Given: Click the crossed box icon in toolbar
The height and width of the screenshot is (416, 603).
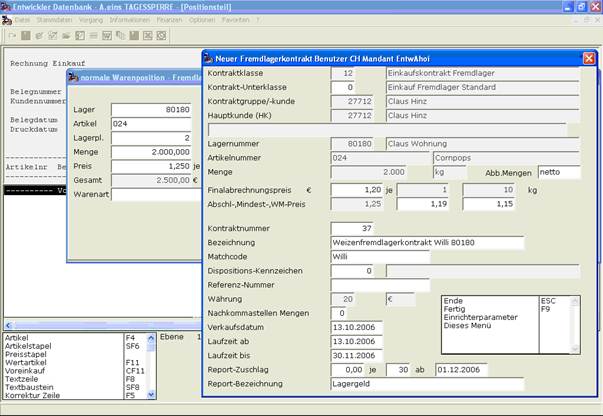Looking at the screenshot, I should coord(148,36).
